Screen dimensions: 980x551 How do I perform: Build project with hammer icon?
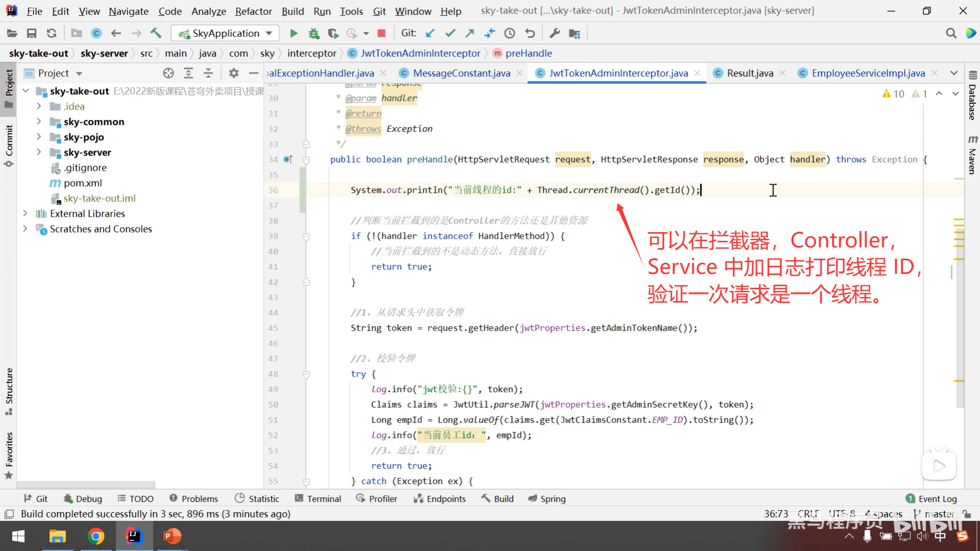(156, 34)
